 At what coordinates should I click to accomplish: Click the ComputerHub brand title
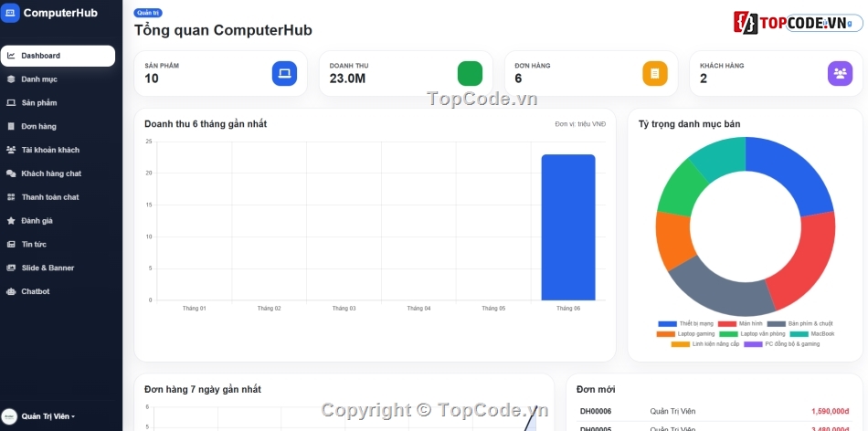click(60, 13)
